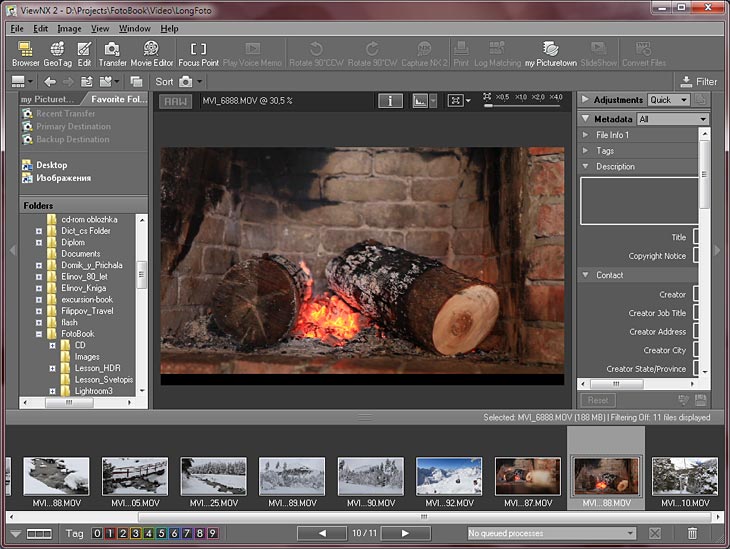
Task: Click the fit-to-screen zoom icon
Action: coord(455,101)
